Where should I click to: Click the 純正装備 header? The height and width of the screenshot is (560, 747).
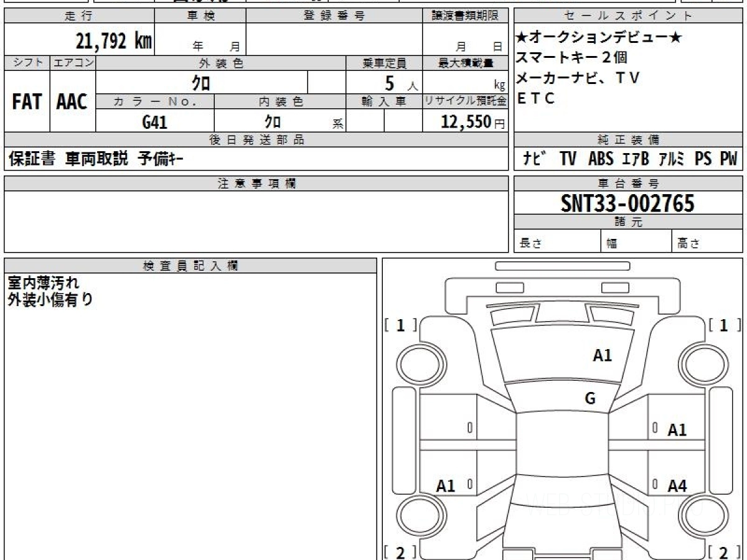pyautogui.click(x=628, y=140)
